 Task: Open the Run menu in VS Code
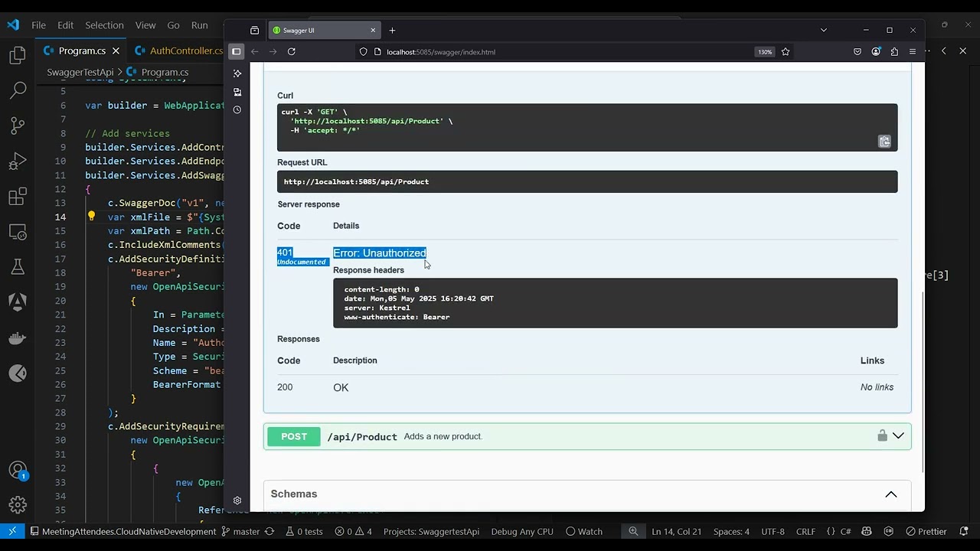pyautogui.click(x=199, y=25)
